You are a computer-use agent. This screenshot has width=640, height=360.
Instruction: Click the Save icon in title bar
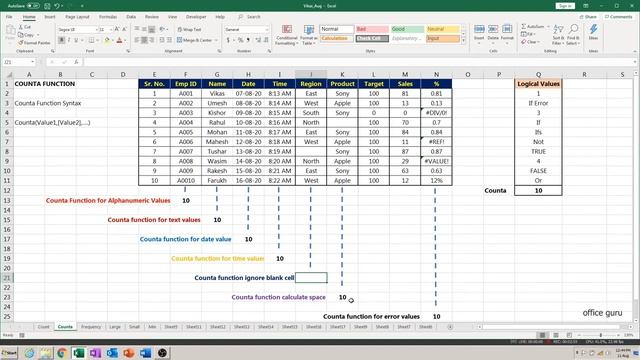point(47,6)
